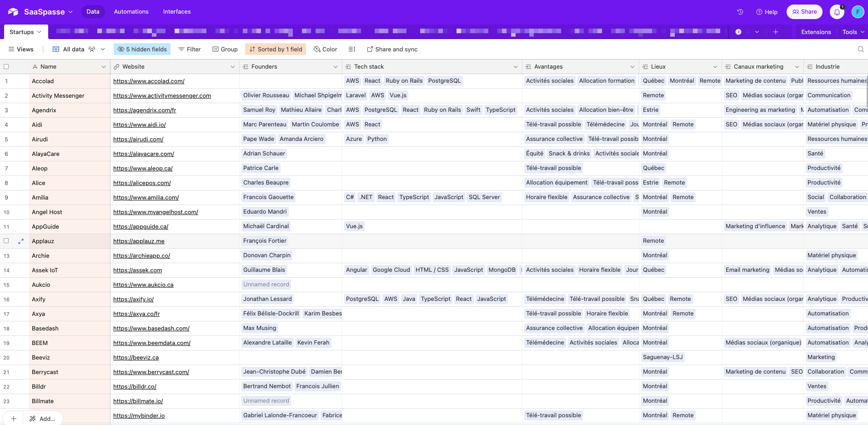Select the Snack & drinks tag in AlayaCare row
The height and width of the screenshot is (425, 868).
(x=569, y=154)
